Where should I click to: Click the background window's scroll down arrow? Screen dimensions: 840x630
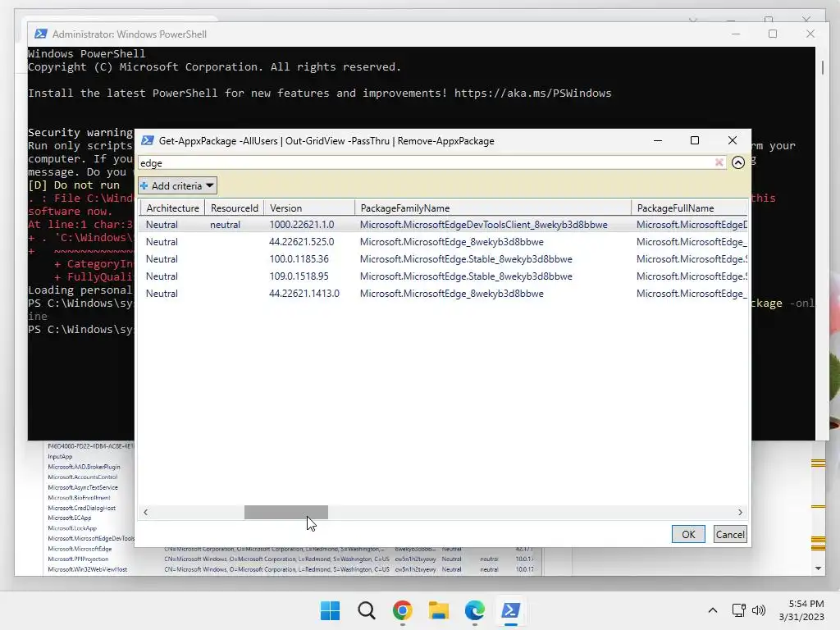point(818,568)
